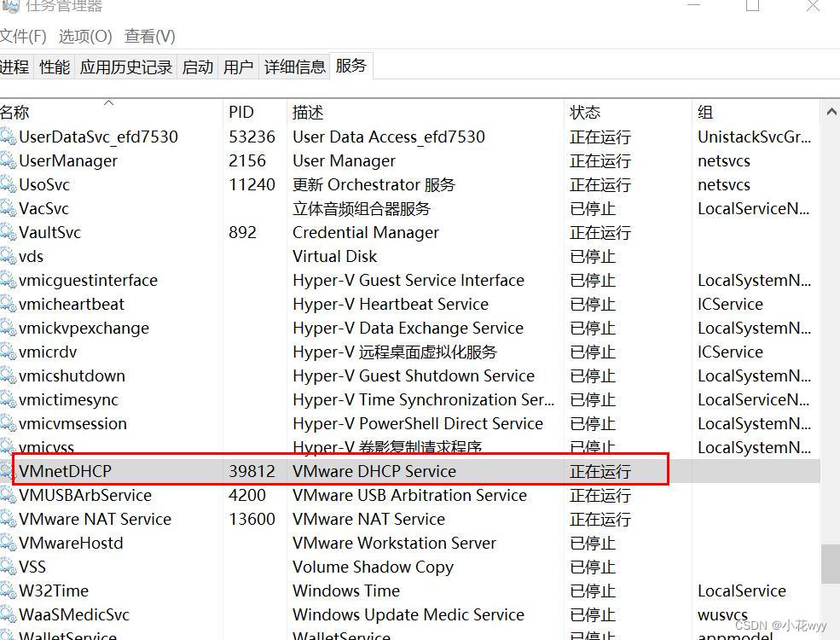This screenshot has width=840, height=640.
Task: Click the VSS service gear icon
Action: pyautogui.click(x=9, y=567)
